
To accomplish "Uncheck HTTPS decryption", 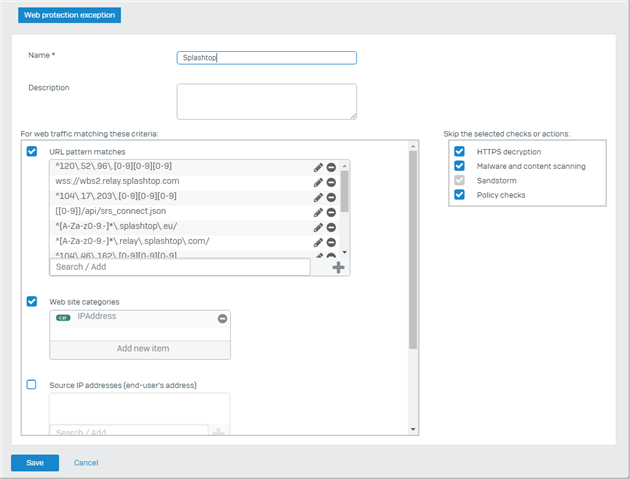I will tap(459, 151).
